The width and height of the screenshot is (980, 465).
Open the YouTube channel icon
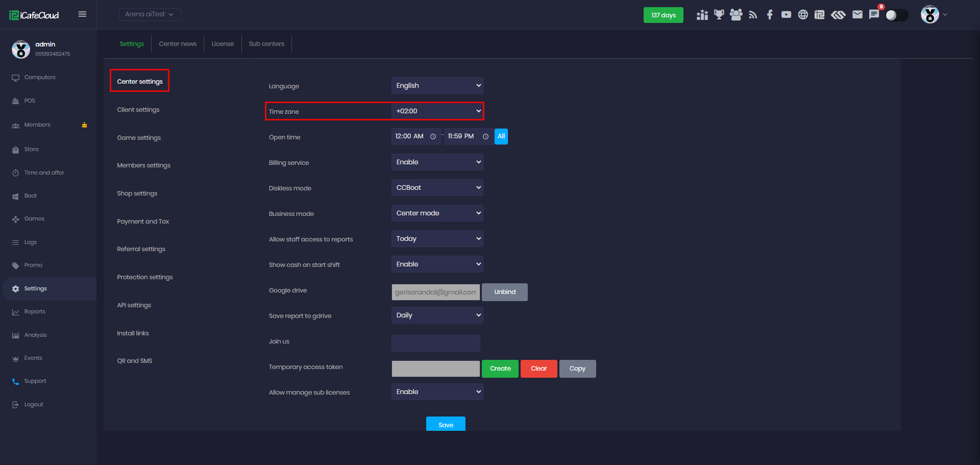786,15
